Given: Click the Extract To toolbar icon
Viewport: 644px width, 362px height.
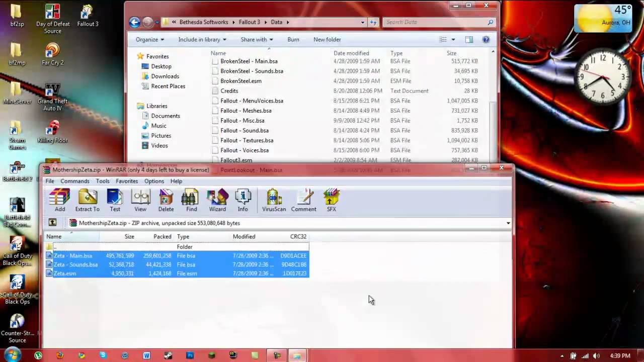Looking at the screenshot, I should [x=87, y=200].
